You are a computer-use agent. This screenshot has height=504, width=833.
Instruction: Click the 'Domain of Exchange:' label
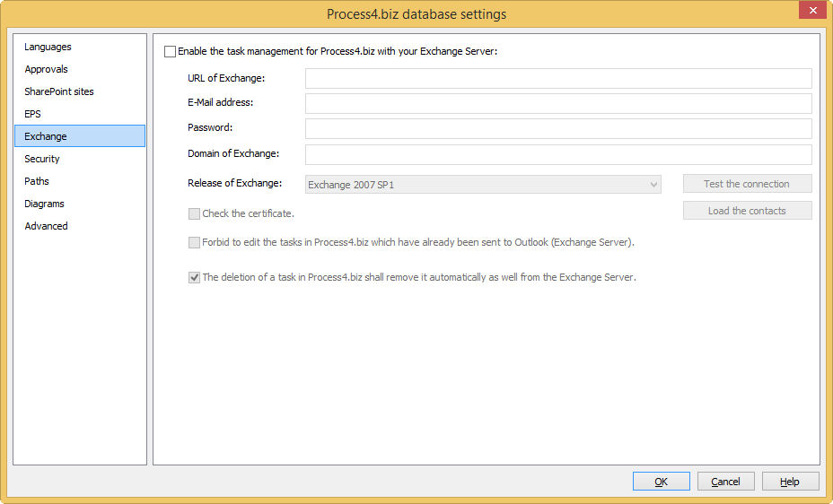coord(233,153)
